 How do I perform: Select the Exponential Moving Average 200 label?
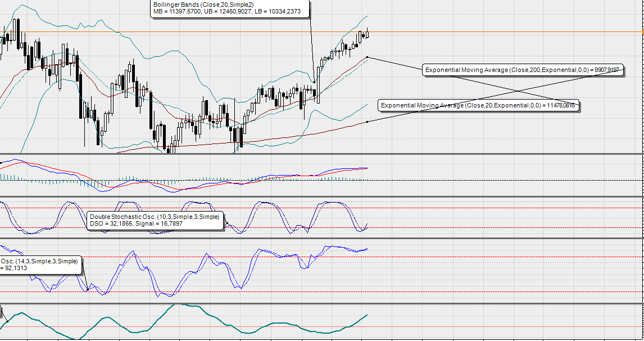523,70
